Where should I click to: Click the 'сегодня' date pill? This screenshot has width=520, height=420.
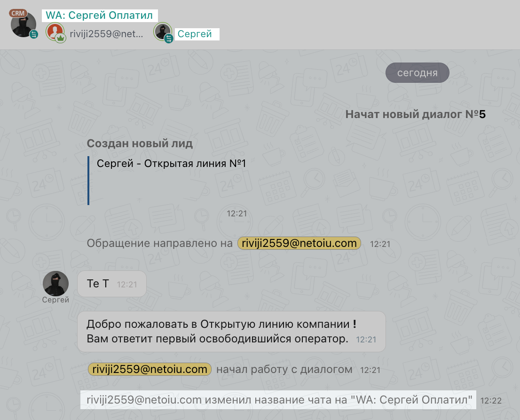pyautogui.click(x=417, y=73)
